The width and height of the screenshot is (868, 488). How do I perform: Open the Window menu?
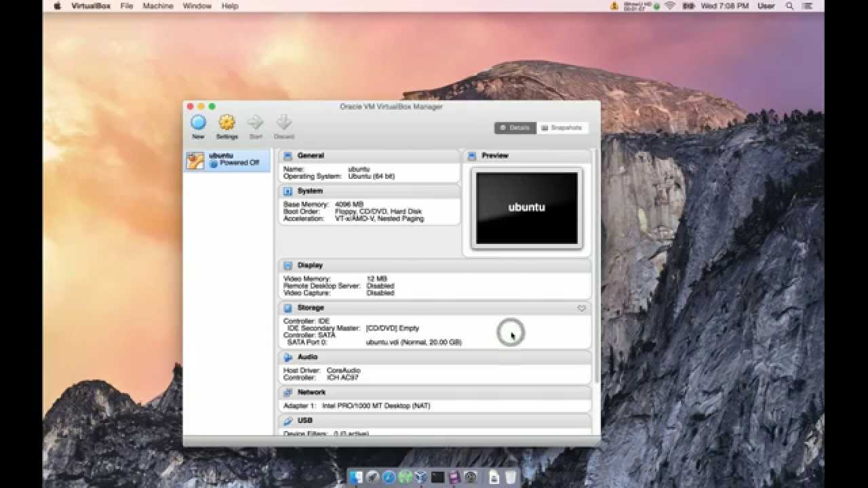[197, 6]
